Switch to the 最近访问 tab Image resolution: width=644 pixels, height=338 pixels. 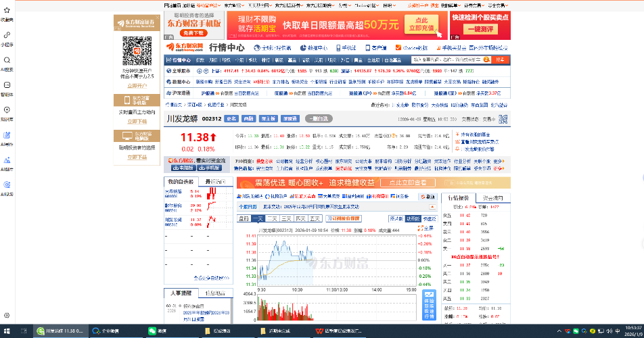pos(215,182)
